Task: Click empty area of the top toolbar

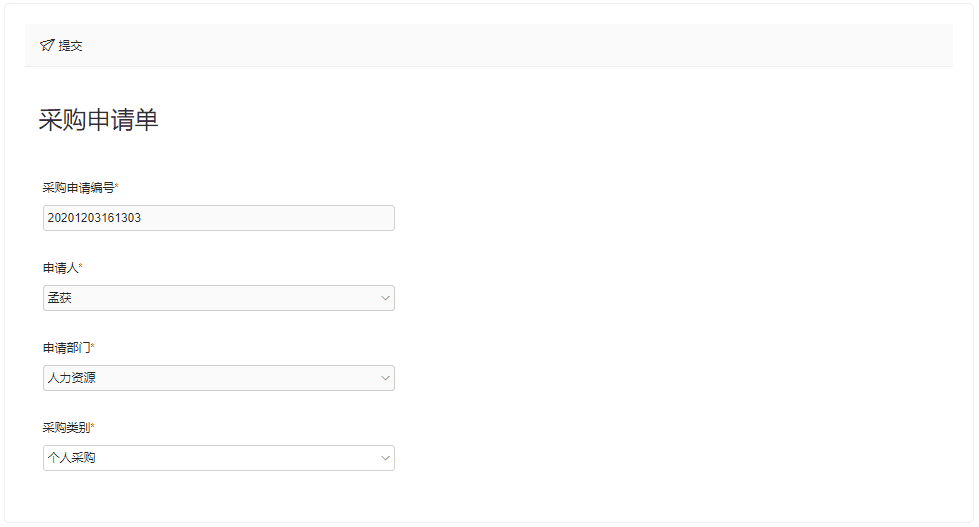Action: (x=500, y=45)
